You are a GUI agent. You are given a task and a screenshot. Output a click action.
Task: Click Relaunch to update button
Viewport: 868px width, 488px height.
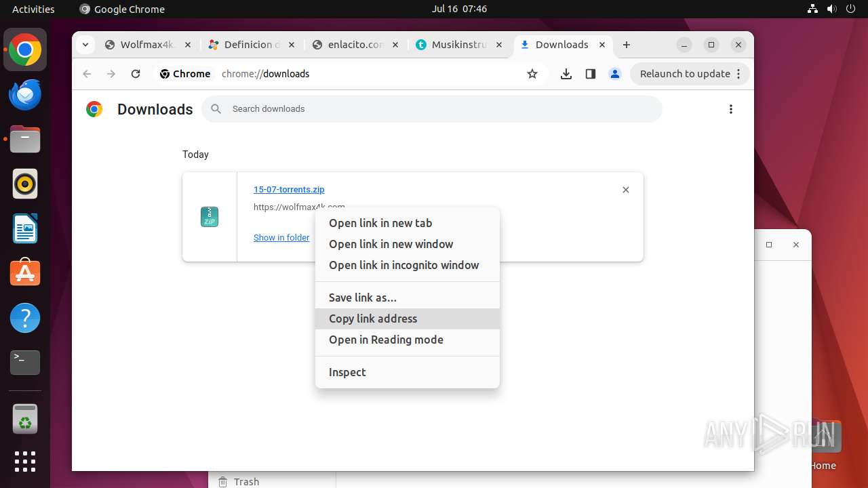(690, 74)
